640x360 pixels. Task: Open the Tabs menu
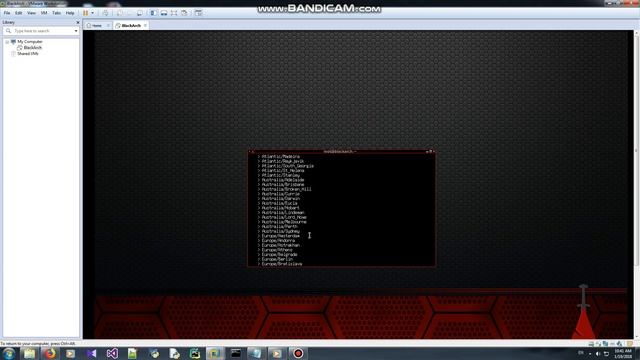pyautogui.click(x=56, y=13)
